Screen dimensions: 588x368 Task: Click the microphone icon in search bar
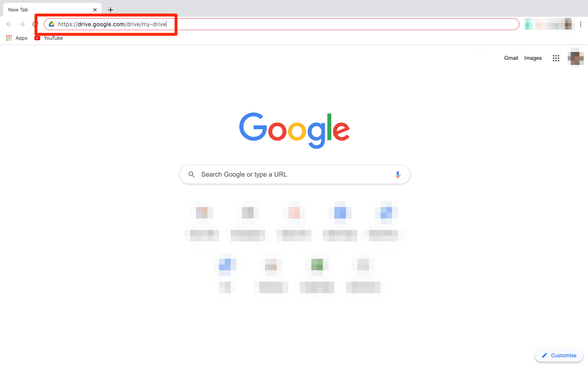point(397,174)
